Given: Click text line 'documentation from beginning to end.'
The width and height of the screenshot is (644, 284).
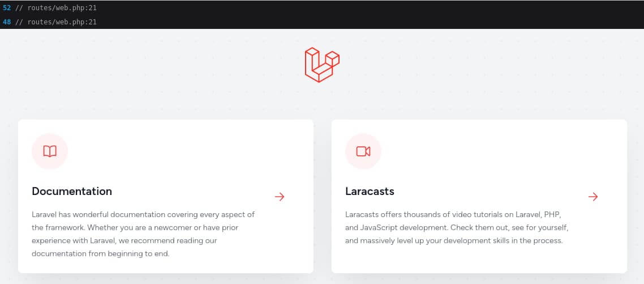Looking at the screenshot, I should pyautogui.click(x=101, y=253).
